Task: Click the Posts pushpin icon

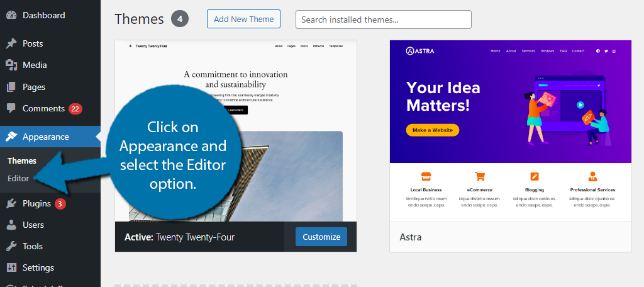Action: [x=11, y=43]
